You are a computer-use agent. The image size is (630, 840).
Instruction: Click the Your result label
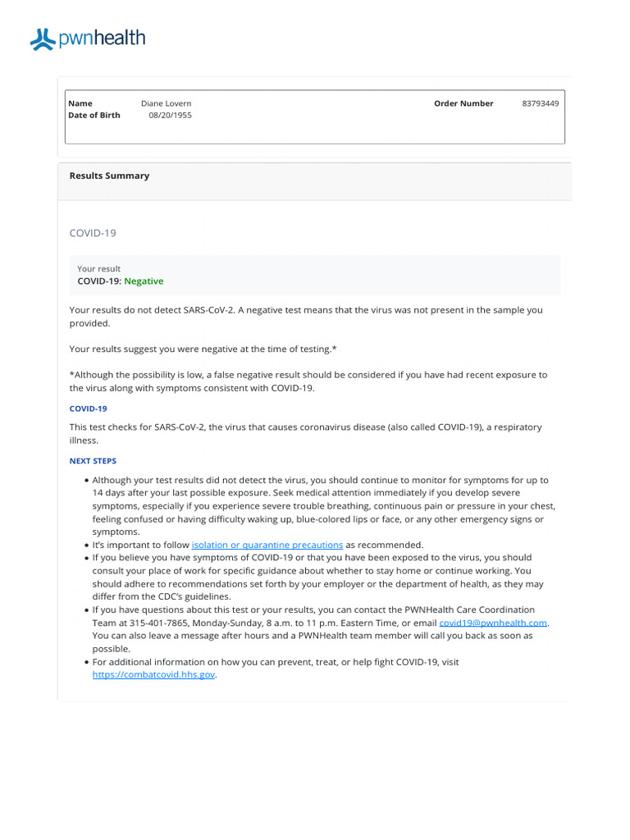pos(99,269)
